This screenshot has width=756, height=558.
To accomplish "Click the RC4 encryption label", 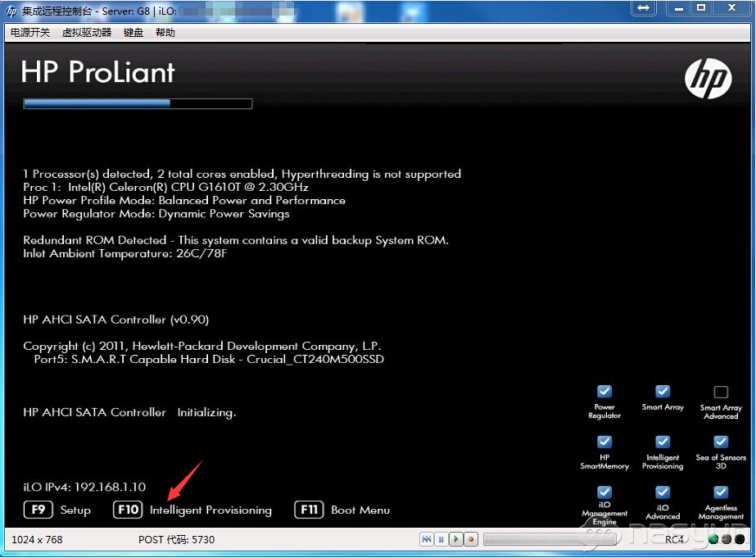I will 675,540.
